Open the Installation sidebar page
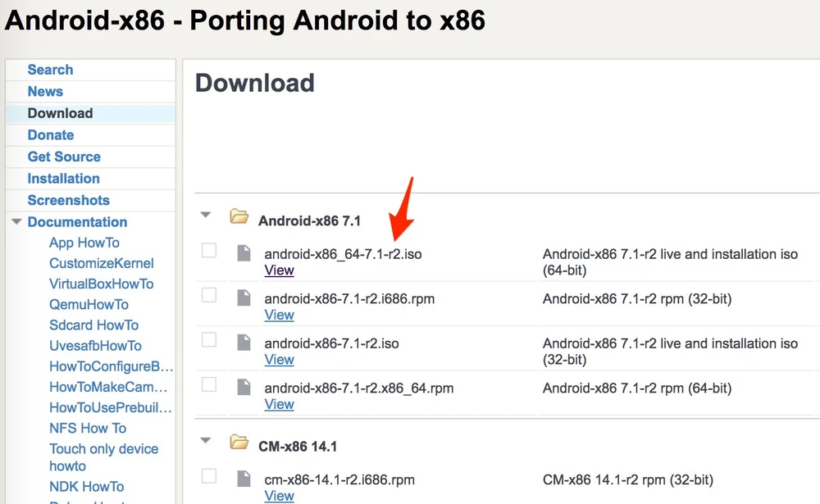Screen dimensions: 820x504 pyautogui.click(x=63, y=179)
